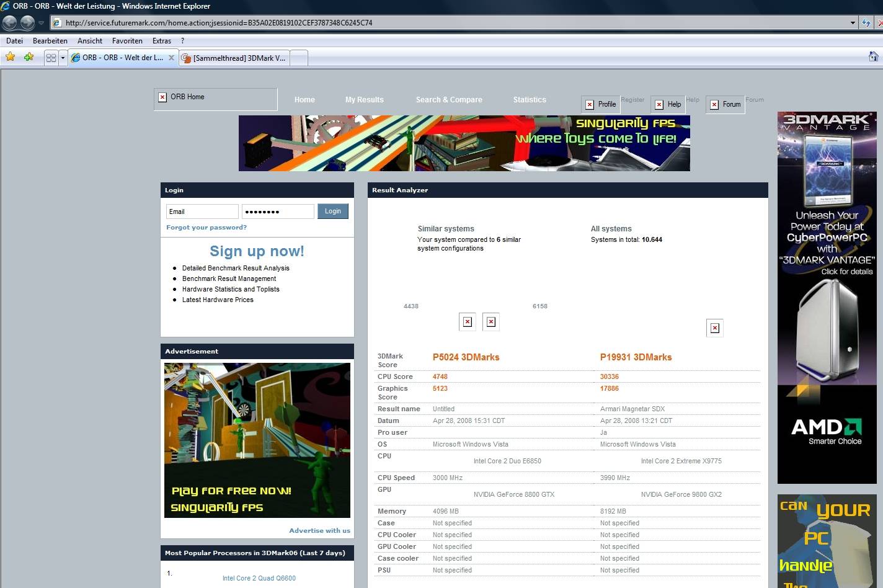The height and width of the screenshot is (588, 883).
Task: Click the browser Forward arrow button
Action: 27,23
